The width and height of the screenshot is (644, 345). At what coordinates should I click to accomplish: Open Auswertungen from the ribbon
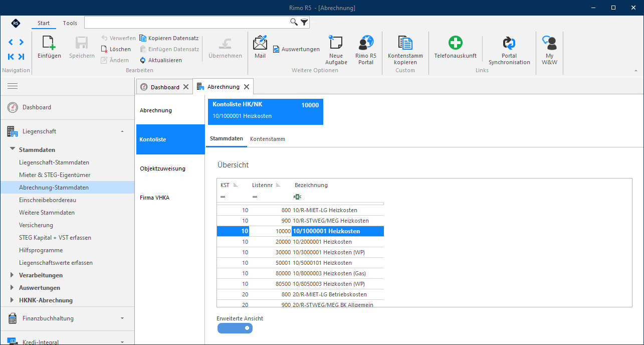(x=296, y=49)
